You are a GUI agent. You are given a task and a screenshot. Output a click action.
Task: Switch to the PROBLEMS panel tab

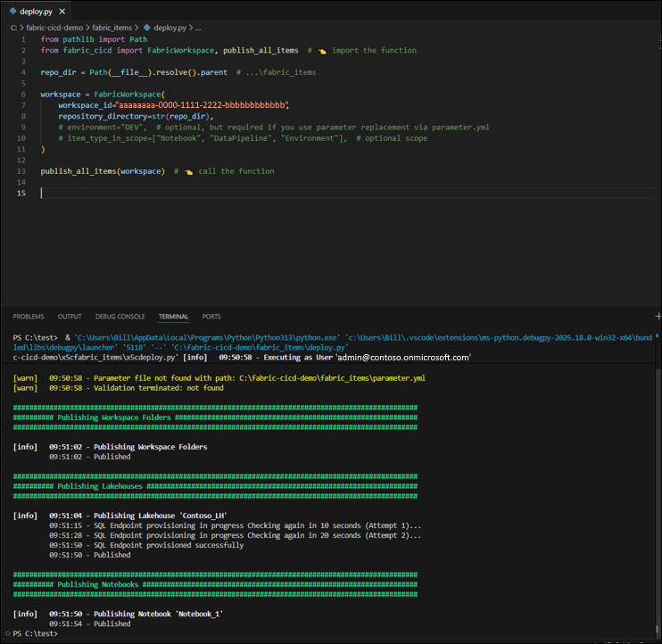coord(29,317)
